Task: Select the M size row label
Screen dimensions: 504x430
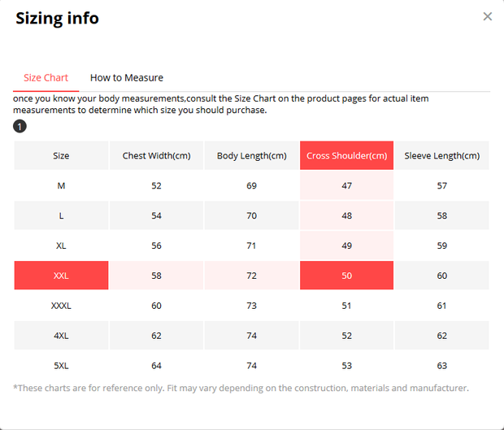Action: pyautogui.click(x=61, y=185)
